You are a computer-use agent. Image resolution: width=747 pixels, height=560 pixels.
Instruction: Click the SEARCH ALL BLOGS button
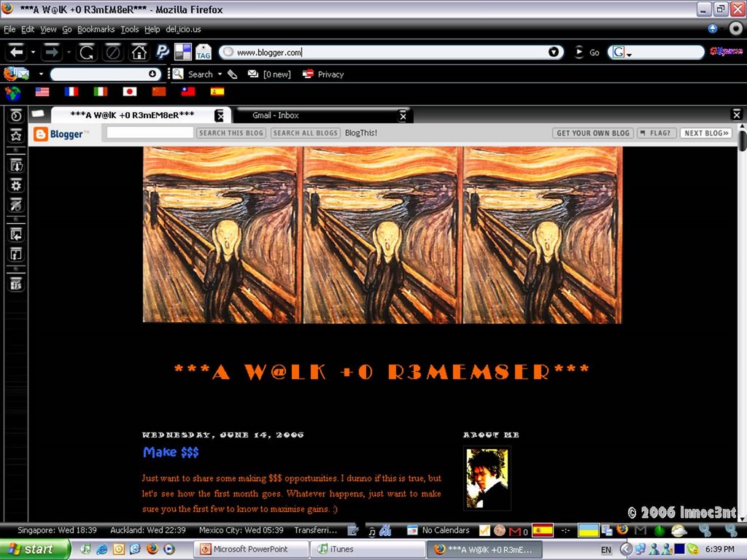click(x=306, y=133)
